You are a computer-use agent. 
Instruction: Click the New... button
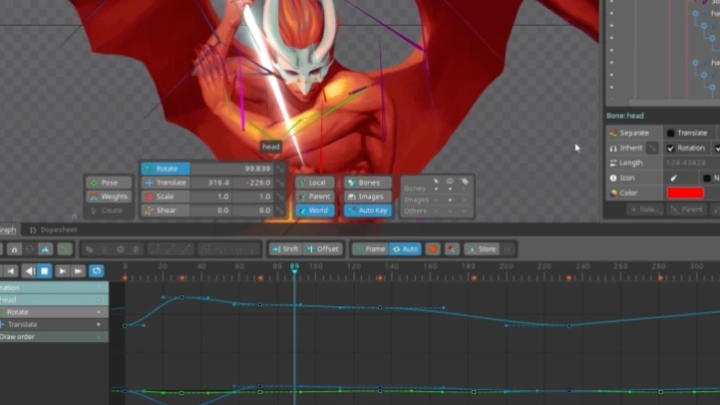(x=645, y=209)
